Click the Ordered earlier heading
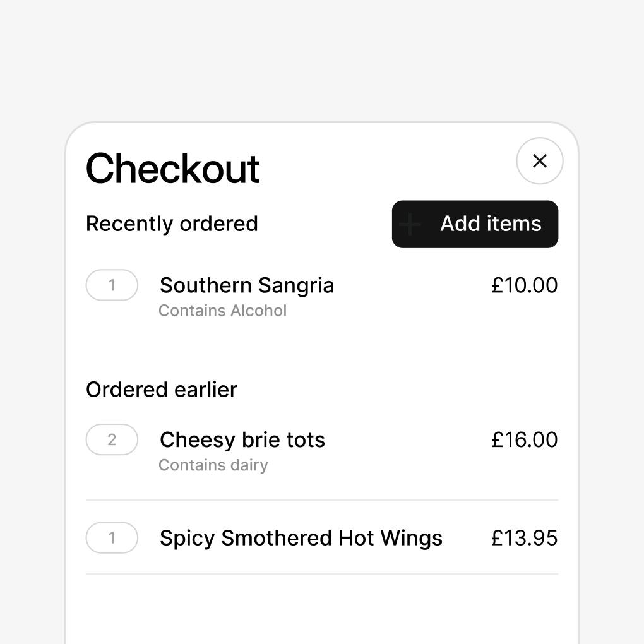This screenshot has height=644, width=644. click(161, 390)
